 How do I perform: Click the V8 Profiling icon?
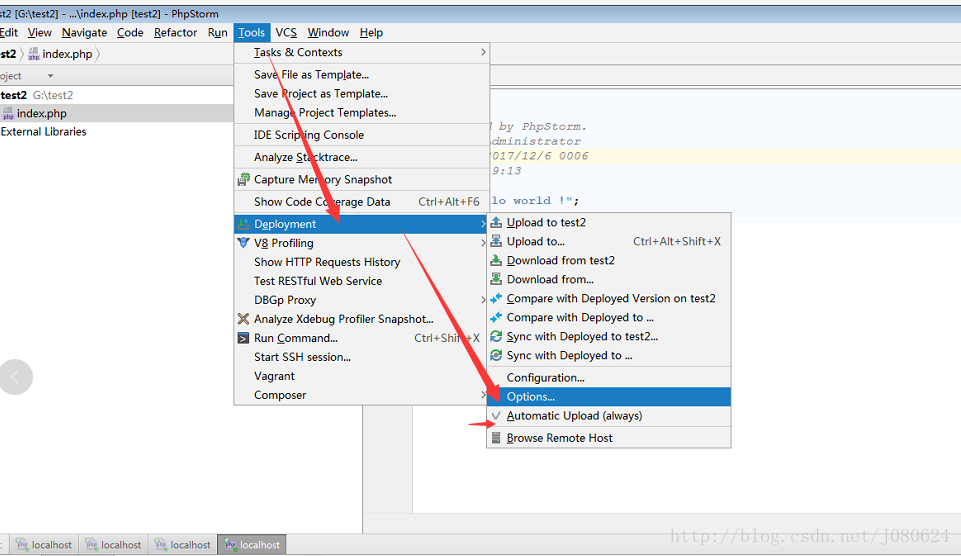point(243,243)
